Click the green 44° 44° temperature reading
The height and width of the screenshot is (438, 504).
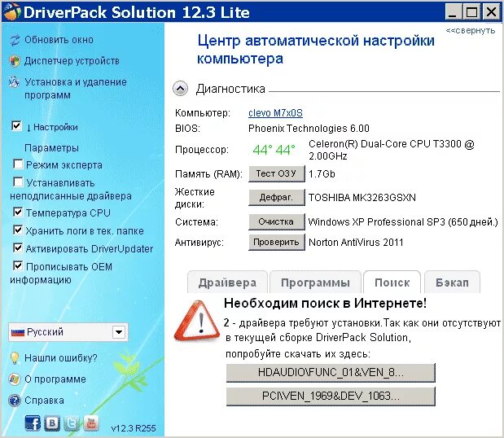coord(274,150)
